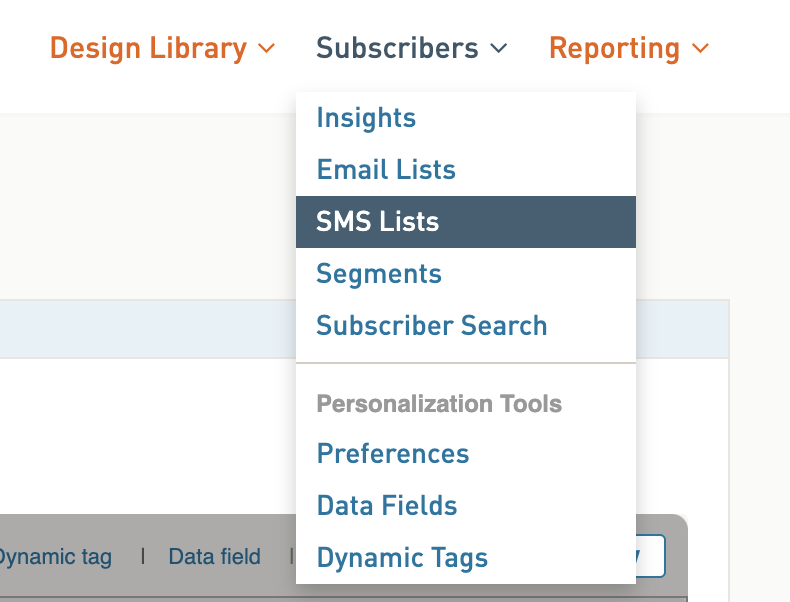Open Email Lists
The image size is (790, 602).
pyautogui.click(x=386, y=169)
